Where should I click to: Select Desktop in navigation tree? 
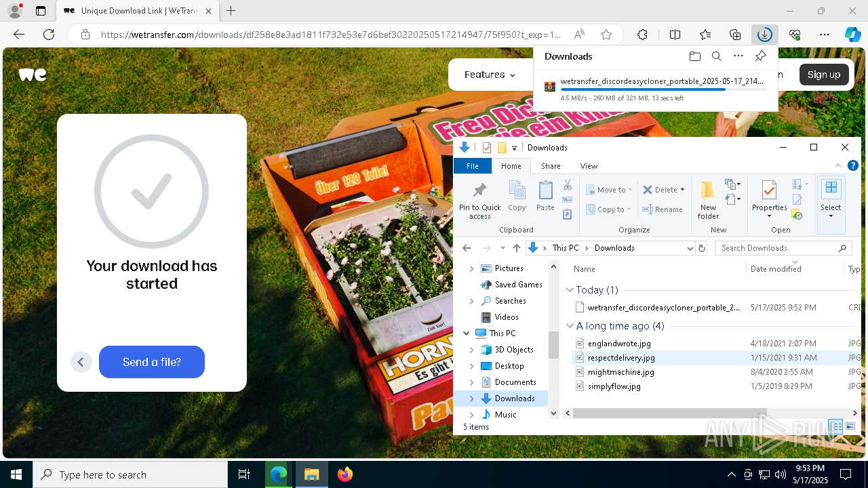(x=509, y=366)
